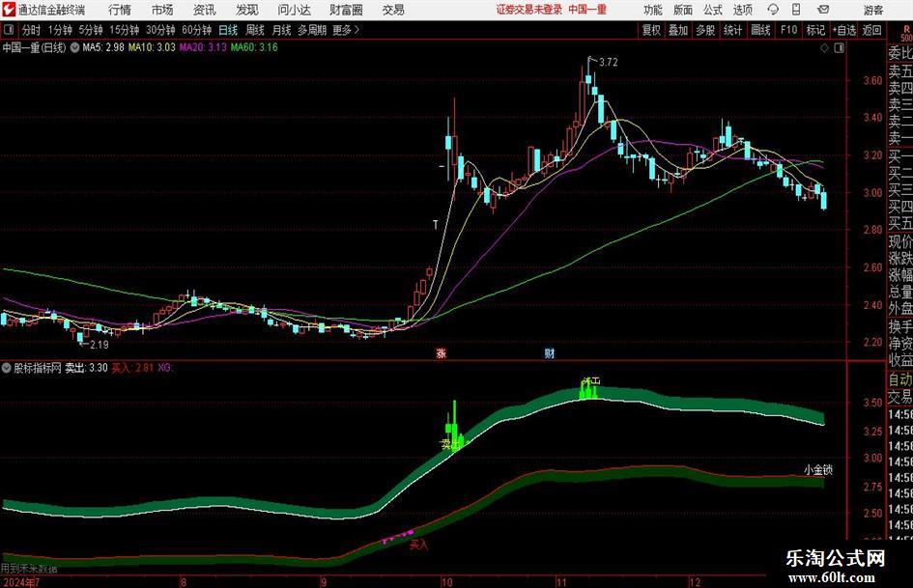Switch to the 分时 chart tab
Screen dimensions: 913x588
pyautogui.click(x=32, y=30)
